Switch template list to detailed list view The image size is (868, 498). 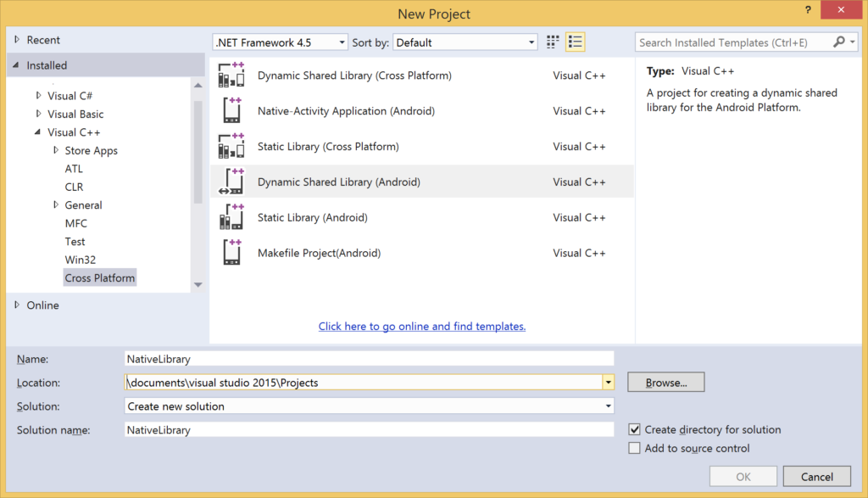pos(575,41)
